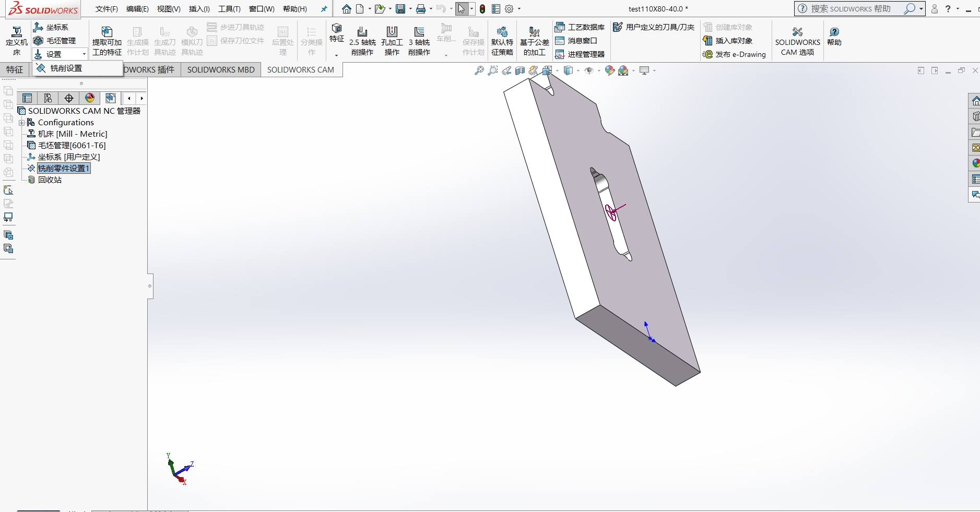
Task: Show the 消息窗口 message window
Action: [576, 41]
